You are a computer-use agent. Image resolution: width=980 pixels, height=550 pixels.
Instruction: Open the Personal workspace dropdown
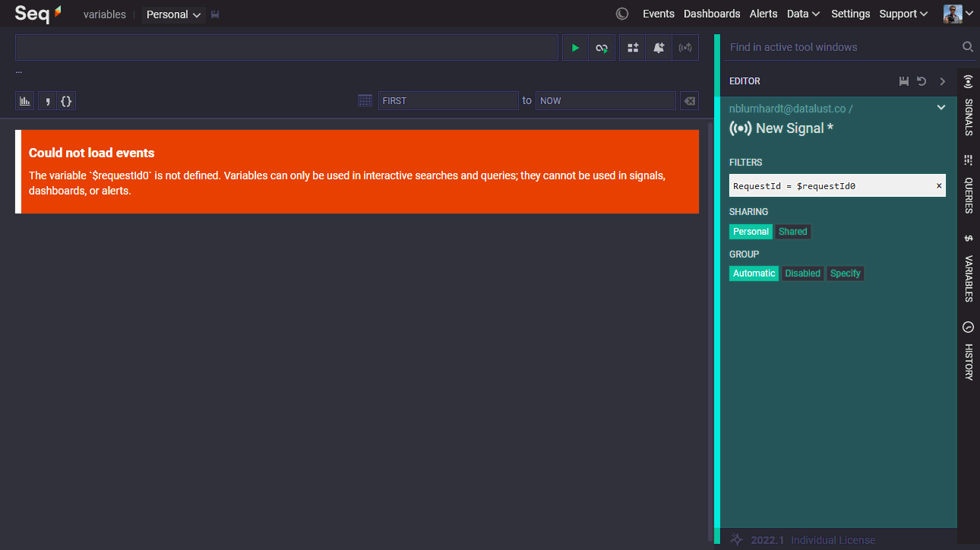tap(173, 14)
